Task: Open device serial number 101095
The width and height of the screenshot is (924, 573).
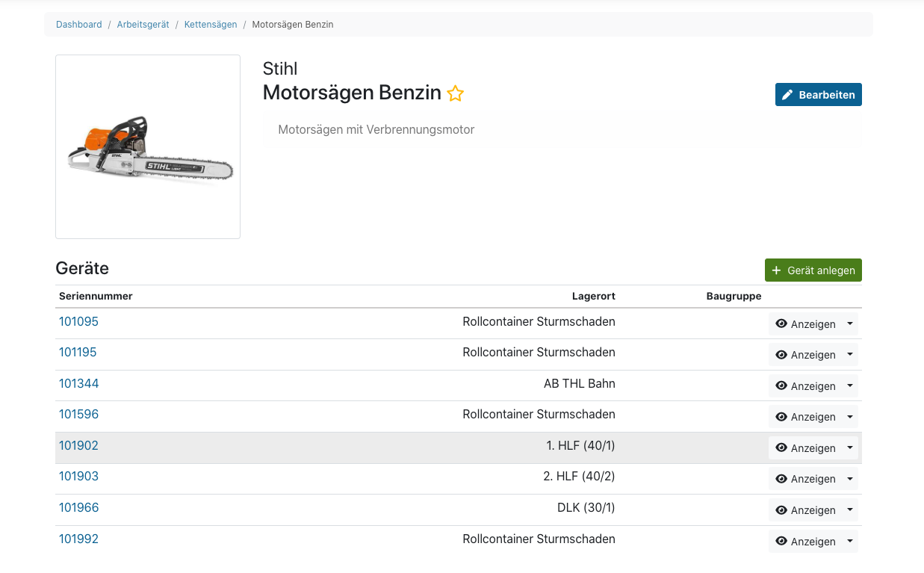Action: point(78,322)
